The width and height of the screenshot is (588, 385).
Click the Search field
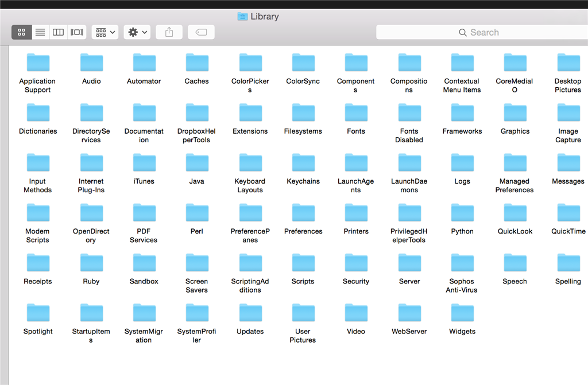coord(482,32)
